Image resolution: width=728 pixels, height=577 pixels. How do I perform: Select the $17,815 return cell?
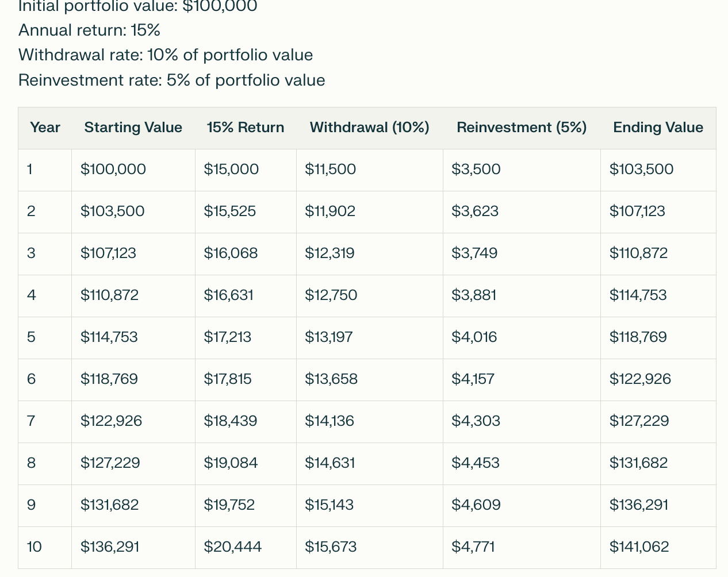(x=228, y=379)
